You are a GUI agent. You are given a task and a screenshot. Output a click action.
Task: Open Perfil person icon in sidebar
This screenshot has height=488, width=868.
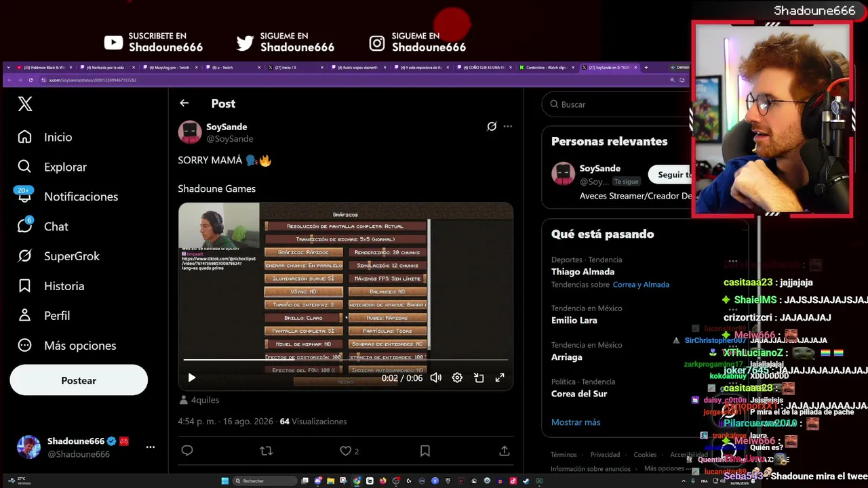click(x=25, y=316)
